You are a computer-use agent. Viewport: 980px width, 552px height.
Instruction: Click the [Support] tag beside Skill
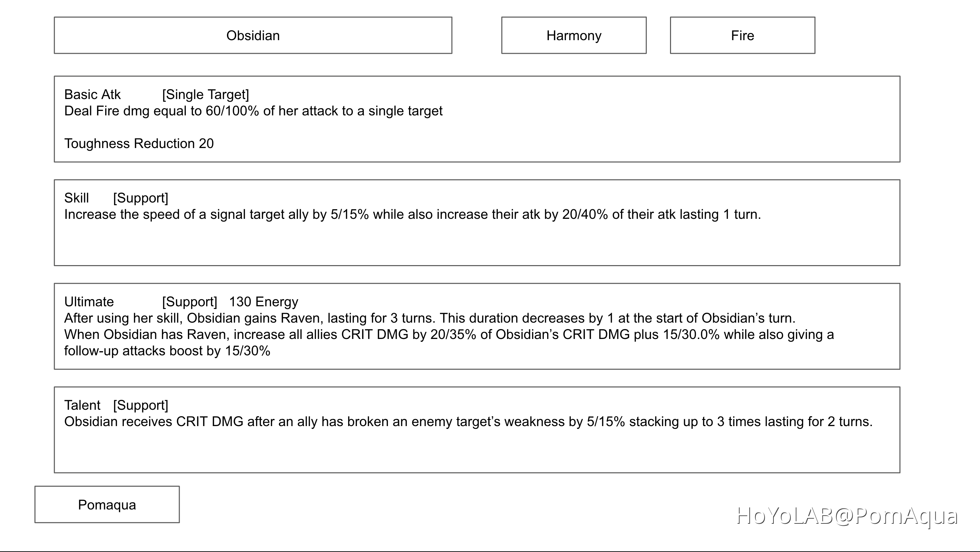point(141,198)
